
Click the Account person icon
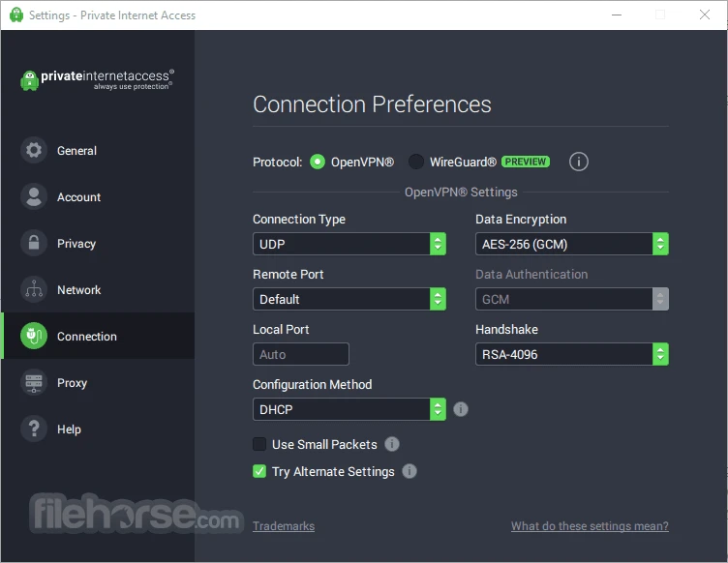[34, 196]
